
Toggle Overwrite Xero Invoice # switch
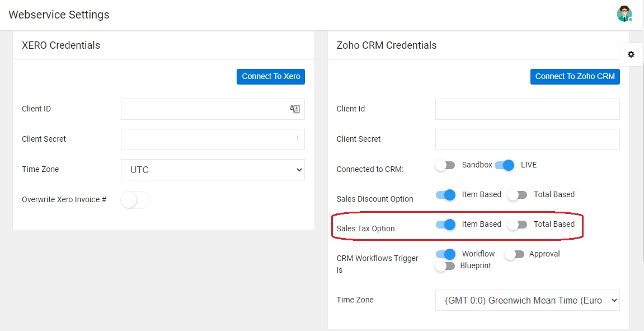click(135, 200)
